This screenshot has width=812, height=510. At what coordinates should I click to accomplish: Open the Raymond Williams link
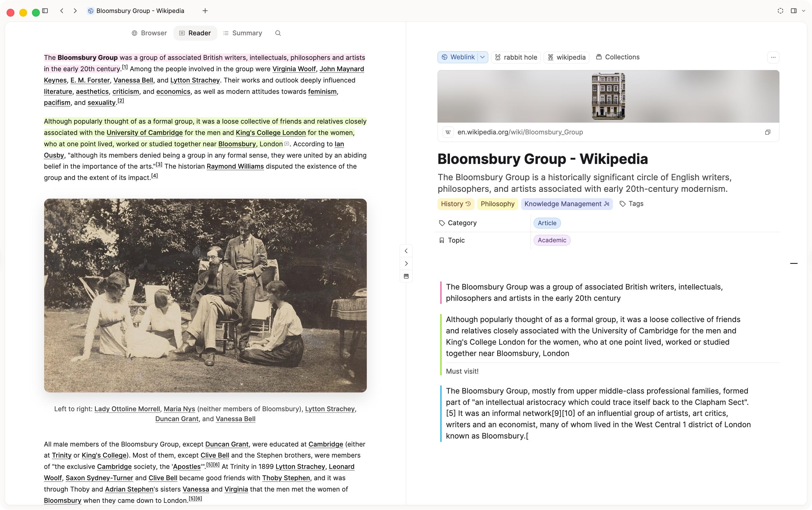tap(235, 166)
